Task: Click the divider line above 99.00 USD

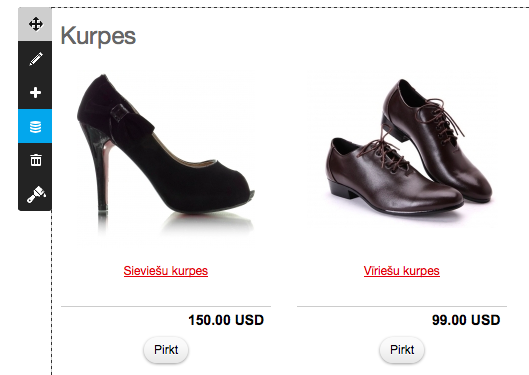Action: point(402,307)
